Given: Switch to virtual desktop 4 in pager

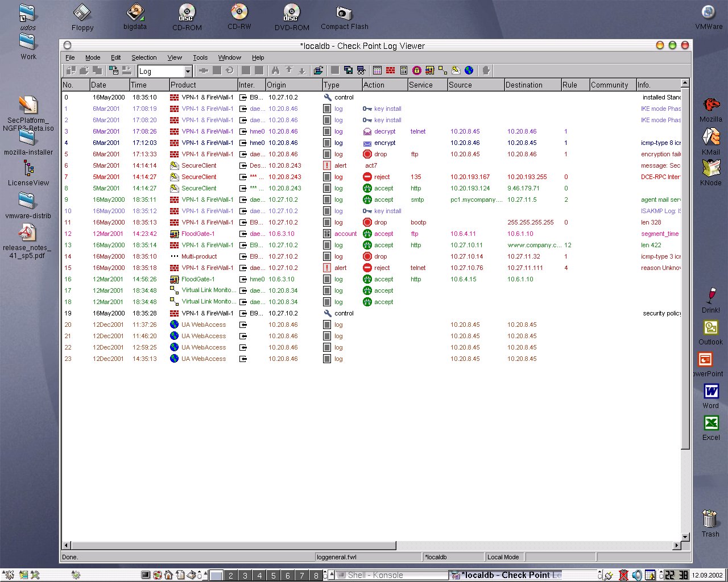Looking at the screenshot, I should 259,575.
